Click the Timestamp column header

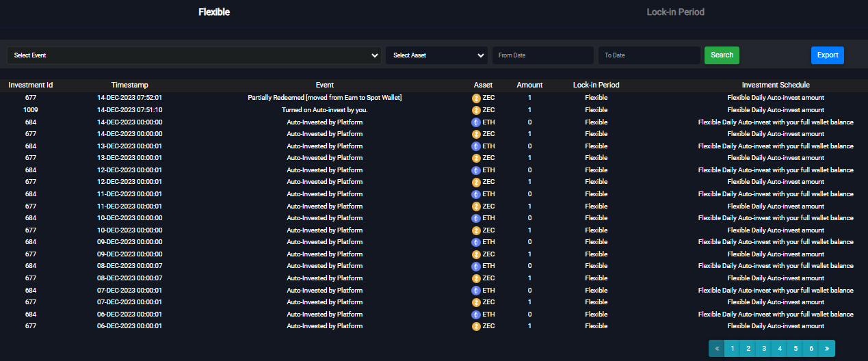click(x=129, y=85)
